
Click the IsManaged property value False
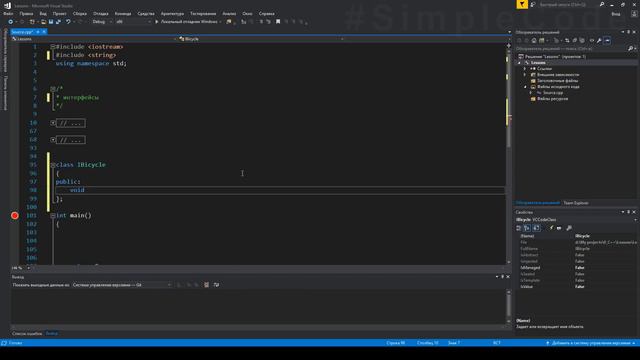[580, 268]
